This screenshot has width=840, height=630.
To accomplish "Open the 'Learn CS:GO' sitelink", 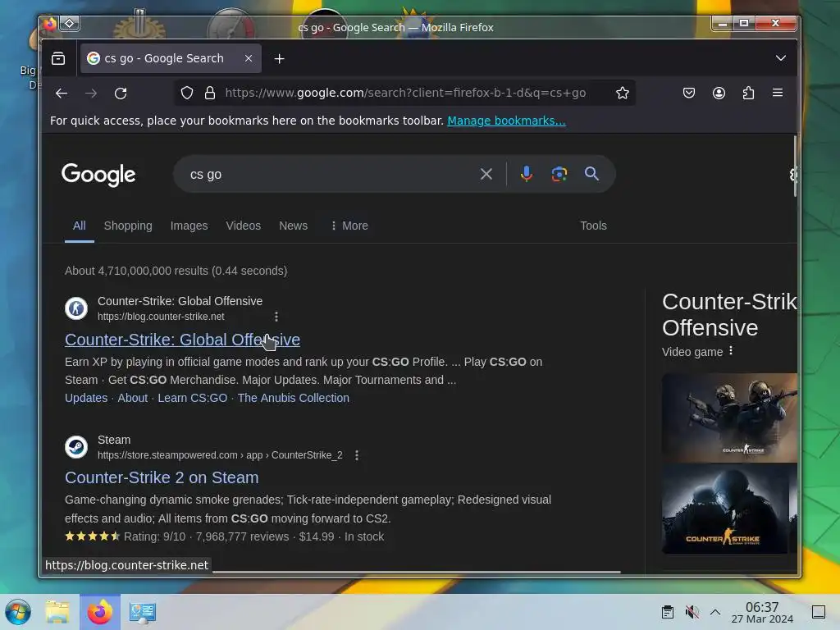I will click(192, 398).
